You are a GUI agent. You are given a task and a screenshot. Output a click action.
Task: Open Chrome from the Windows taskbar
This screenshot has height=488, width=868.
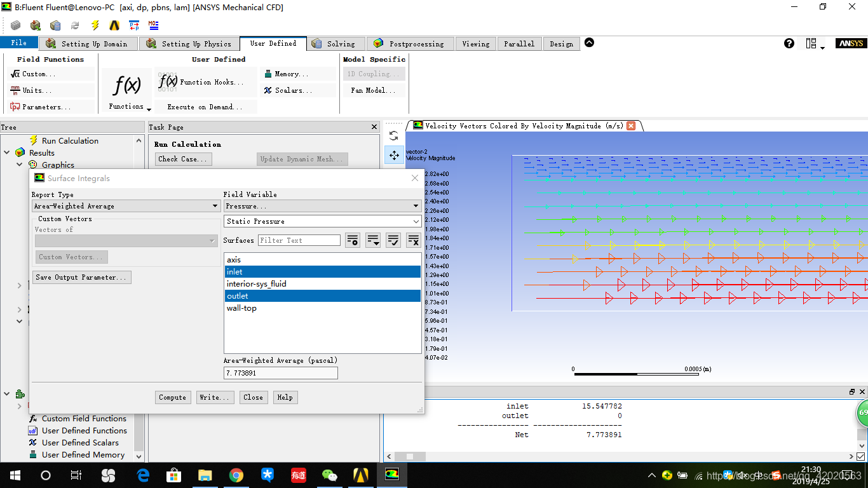pyautogui.click(x=236, y=475)
